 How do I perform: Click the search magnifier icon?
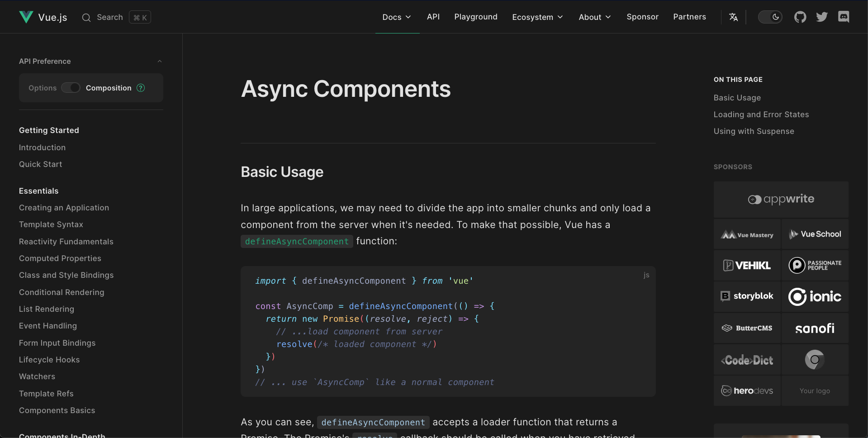point(86,18)
